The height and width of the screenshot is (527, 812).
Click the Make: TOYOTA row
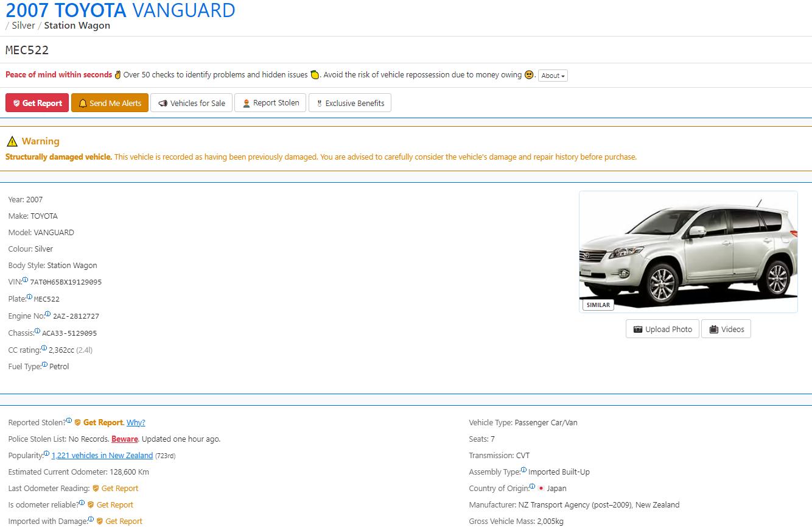[x=33, y=216]
